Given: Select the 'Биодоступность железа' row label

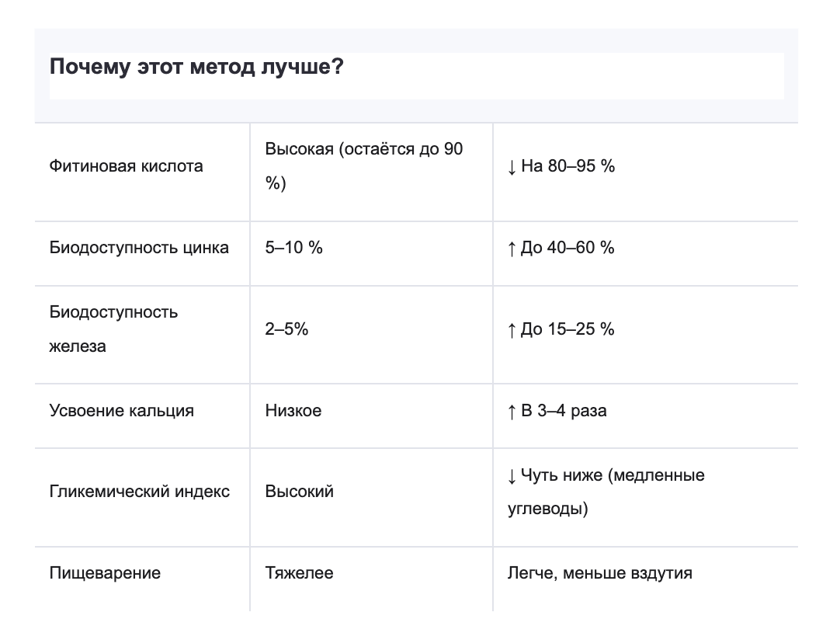Looking at the screenshot, I should [x=113, y=329].
